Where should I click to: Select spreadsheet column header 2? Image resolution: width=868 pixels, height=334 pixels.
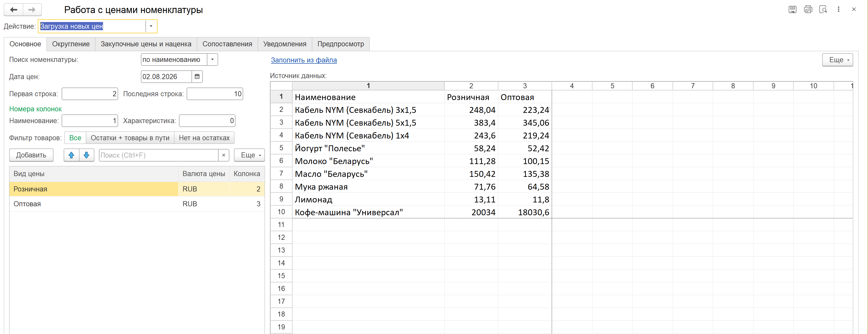471,86
